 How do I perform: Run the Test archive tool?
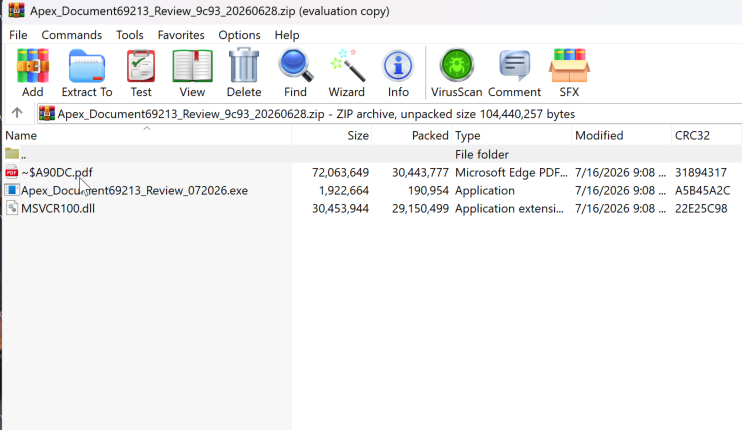point(141,66)
